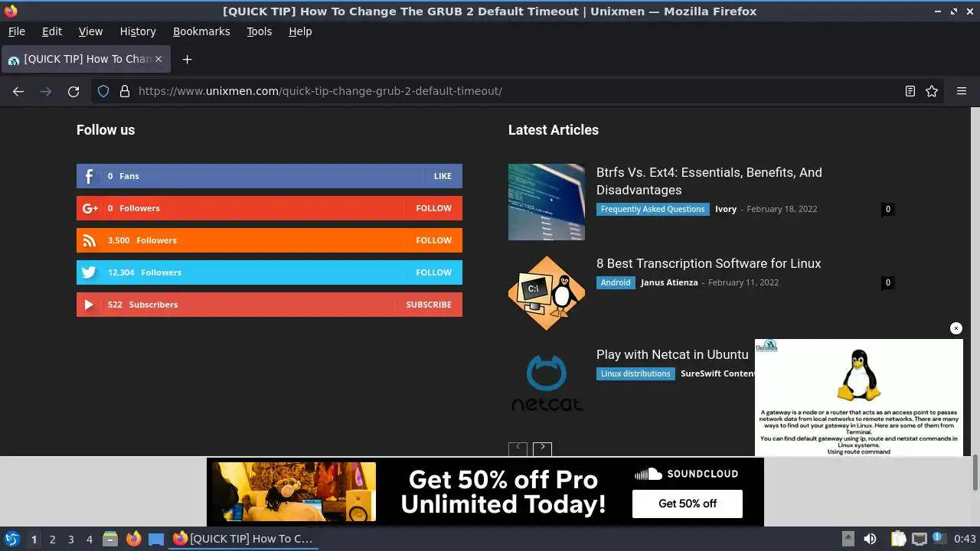Open the network status tray icon
Image resolution: width=980 pixels, height=551 pixels.
(920, 539)
